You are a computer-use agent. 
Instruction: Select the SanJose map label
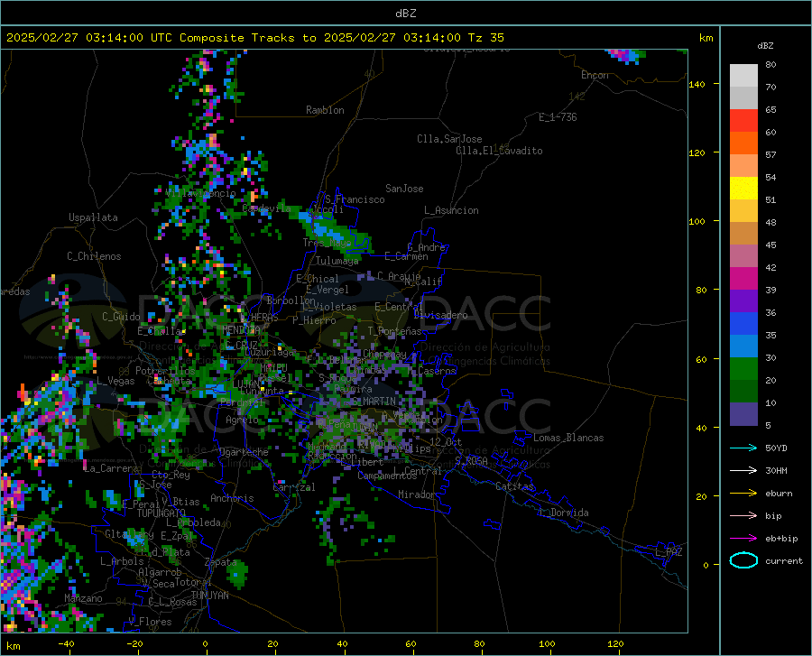click(404, 189)
